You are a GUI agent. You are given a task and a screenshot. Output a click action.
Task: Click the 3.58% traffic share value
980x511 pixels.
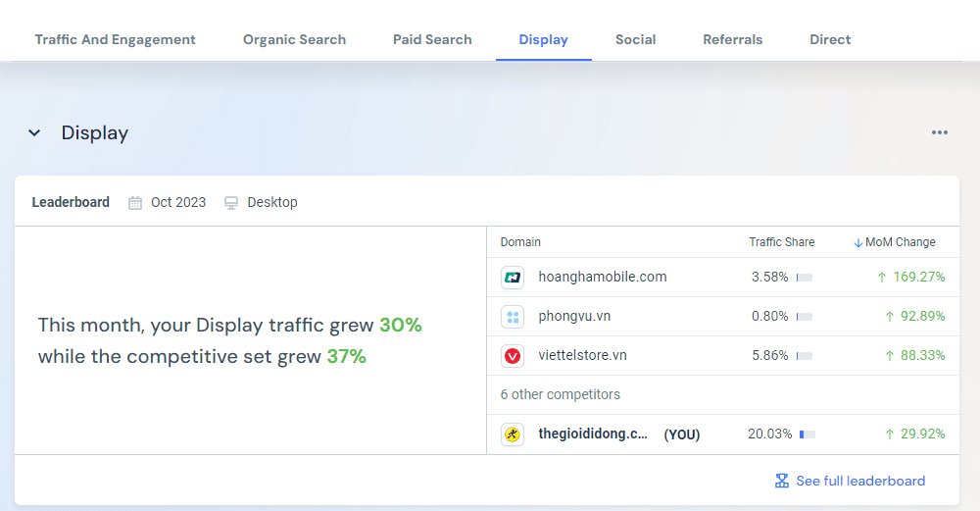point(770,278)
